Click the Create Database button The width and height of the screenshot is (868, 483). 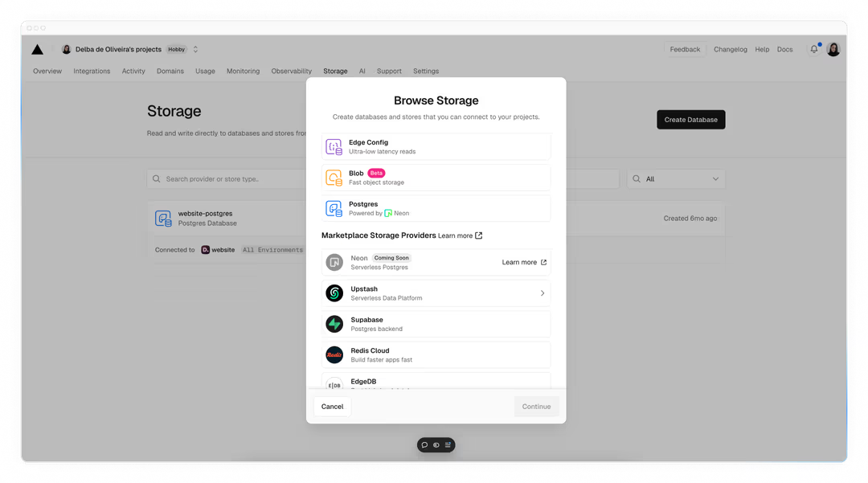pos(691,120)
